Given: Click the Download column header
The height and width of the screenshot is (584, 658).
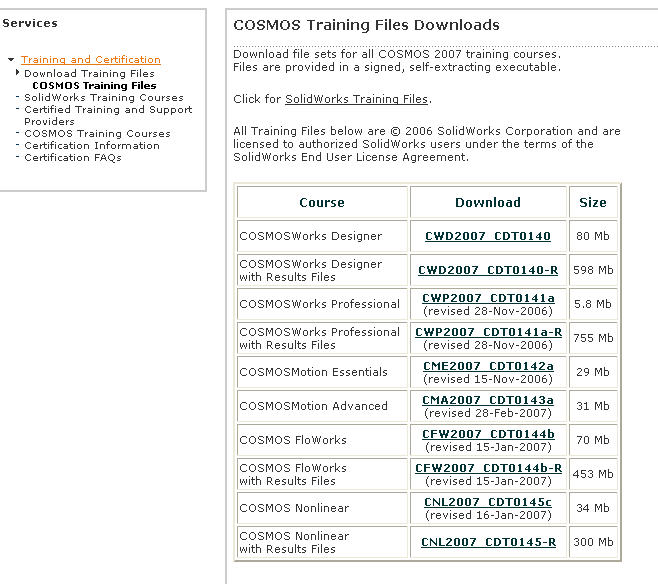Looking at the screenshot, I should coord(488,202).
